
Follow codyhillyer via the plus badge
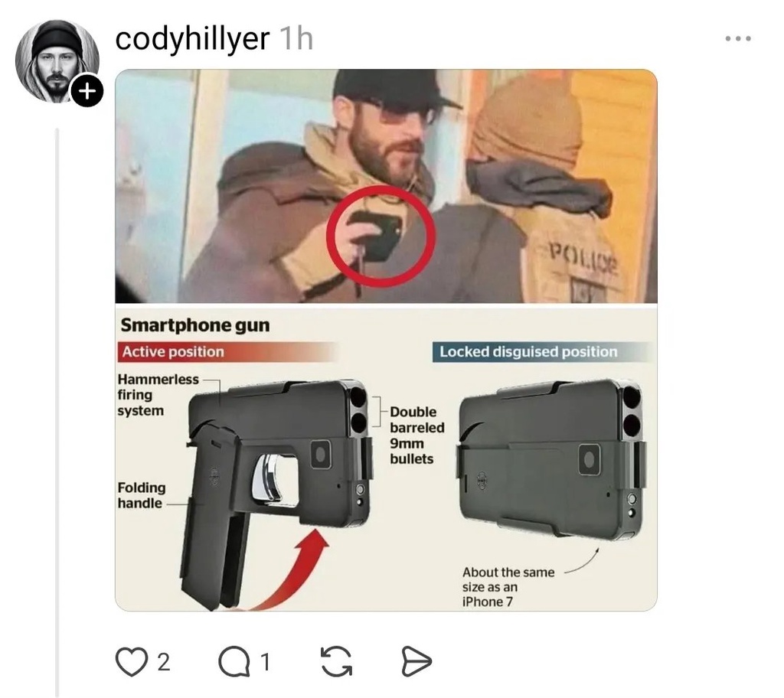(x=87, y=92)
